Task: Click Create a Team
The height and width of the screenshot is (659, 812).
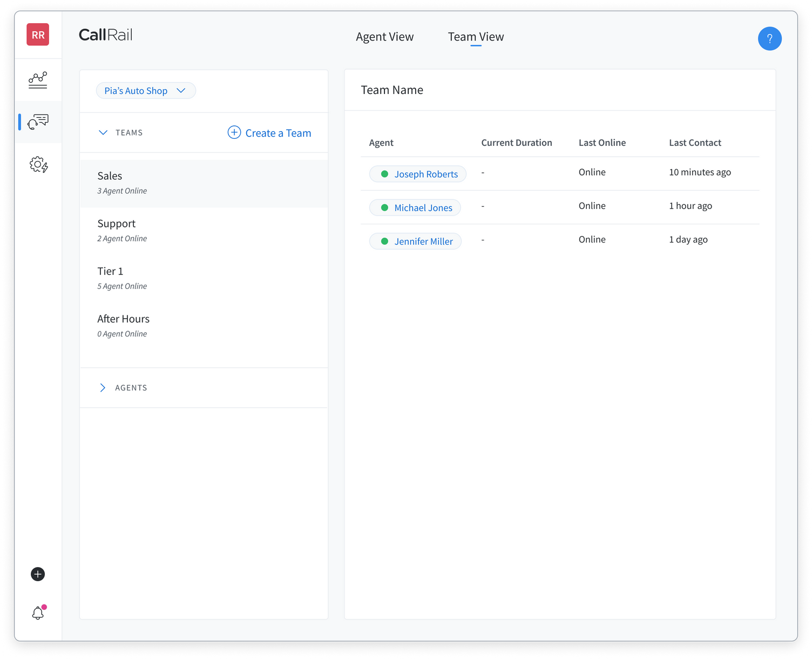Action: pos(269,133)
